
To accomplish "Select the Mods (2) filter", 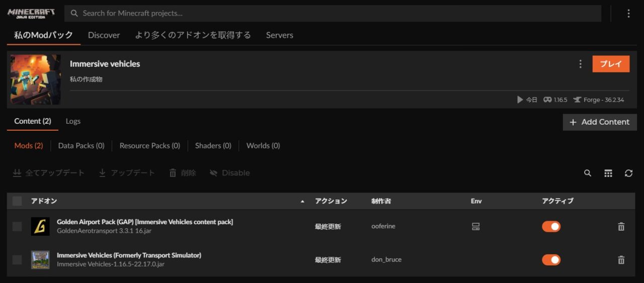I will click(x=29, y=146).
